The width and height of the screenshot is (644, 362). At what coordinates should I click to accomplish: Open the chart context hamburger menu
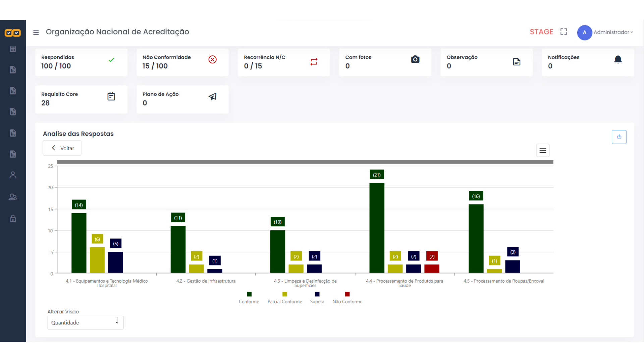[543, 150]
